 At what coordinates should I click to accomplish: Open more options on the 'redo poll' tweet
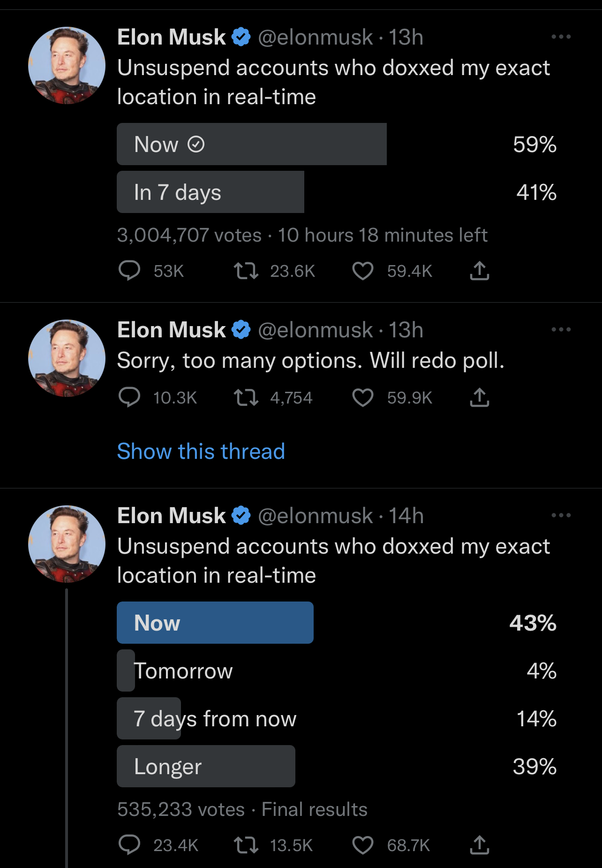(x=561, y=329)
